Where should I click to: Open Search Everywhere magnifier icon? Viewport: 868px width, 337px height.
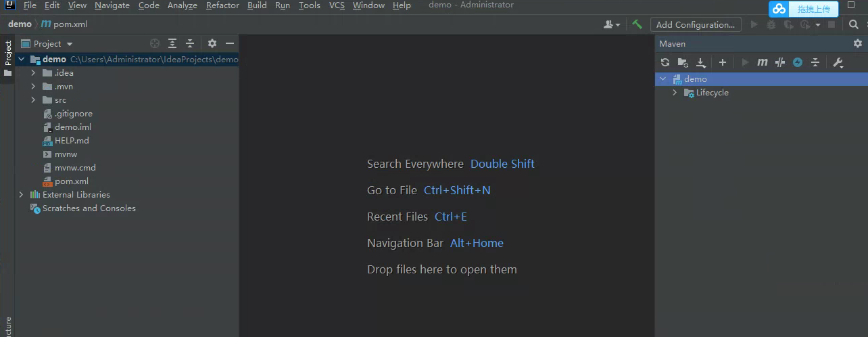[853, 24]
